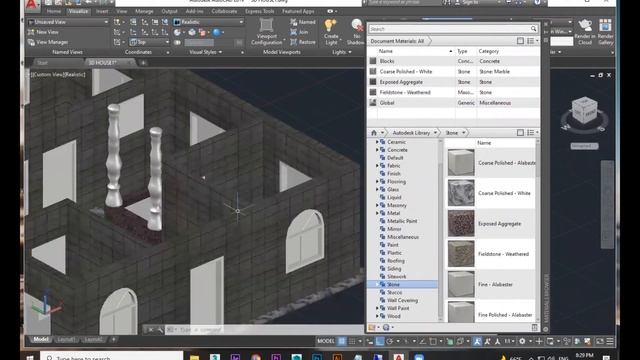Click inside the Materials Browser search field

(449, 29)
